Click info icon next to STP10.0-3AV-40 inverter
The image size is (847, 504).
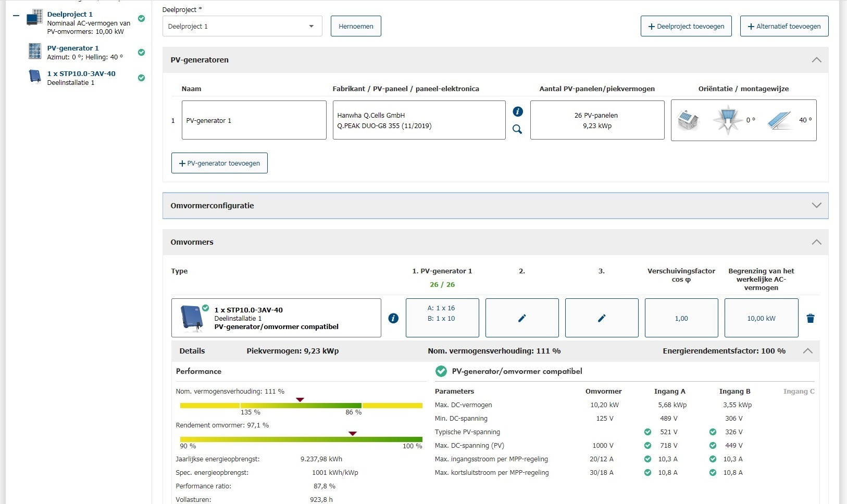coord(393,318)
